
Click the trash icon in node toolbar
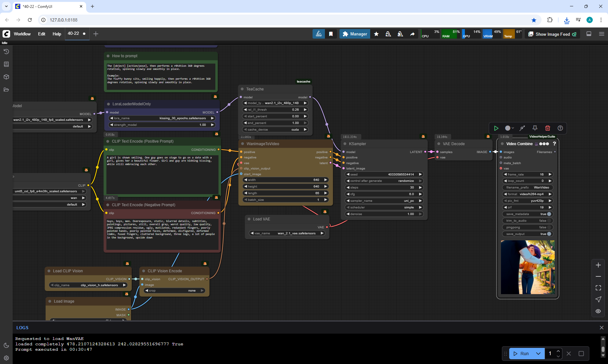(548, 128)
